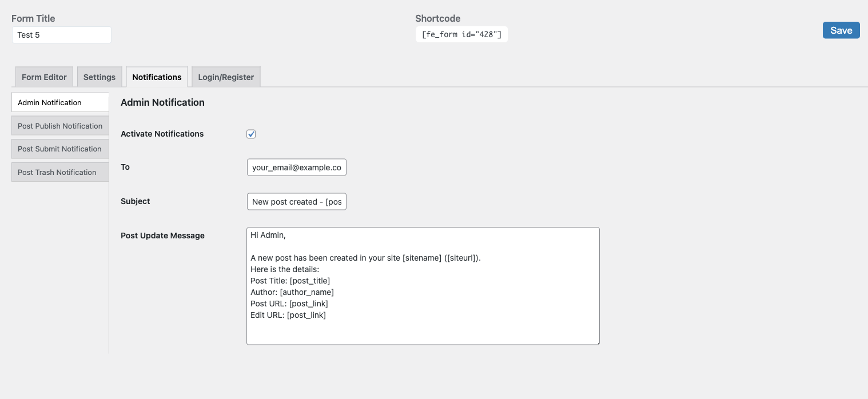Click inside the Post Update Message textarea
This screenshot has width=868, height=399.
click(x=423, y=286)
